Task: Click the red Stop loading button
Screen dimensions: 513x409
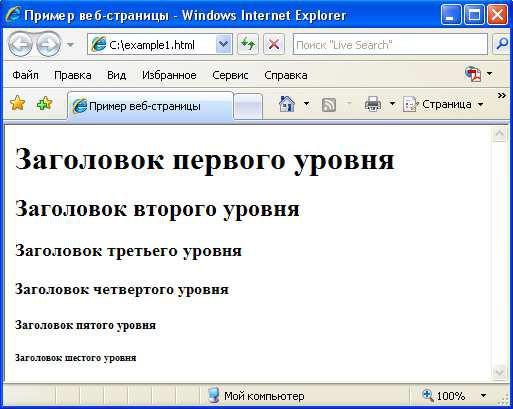Action: click(x=274, y=44)
